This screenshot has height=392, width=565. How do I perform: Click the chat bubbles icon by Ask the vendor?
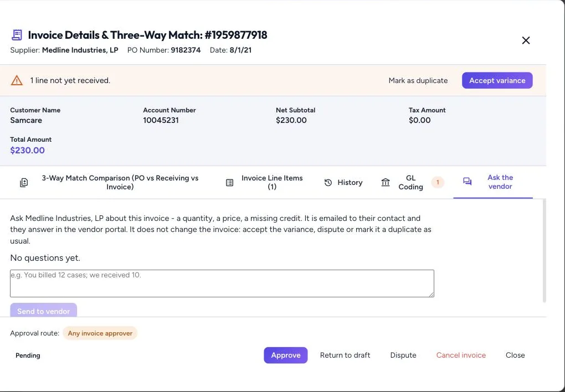point(468,182)
